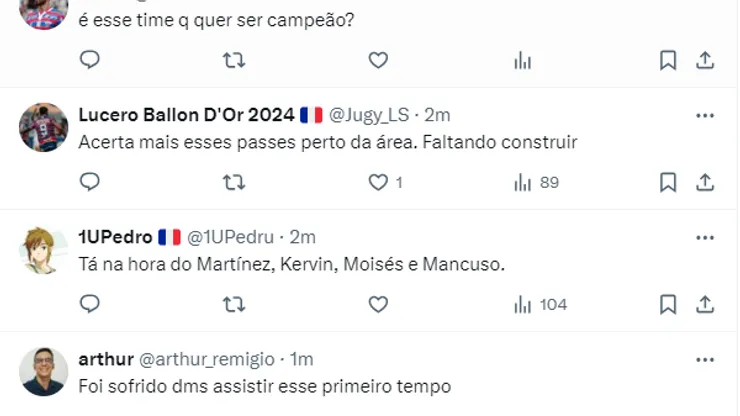This screenshot has width=740, height=416.
Task: Retweet the 1UPedro post
Action: [x=234, y=304]
